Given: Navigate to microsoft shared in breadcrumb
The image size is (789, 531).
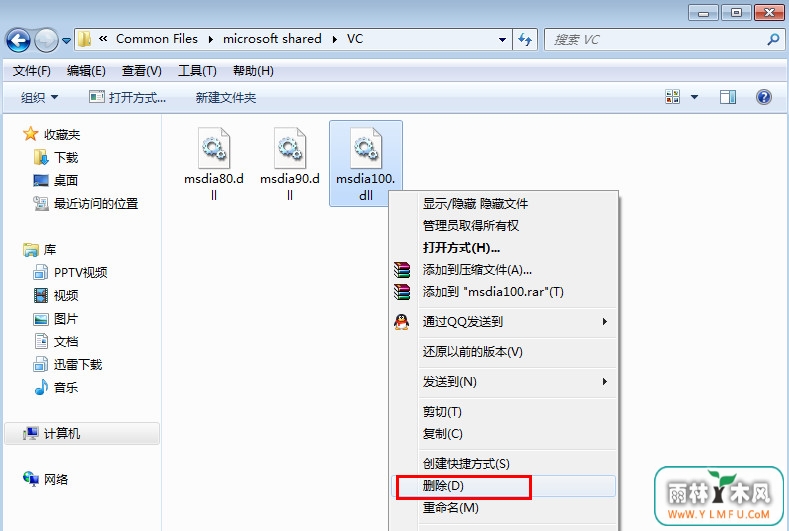Looking at the screenshot, I should pyautogui.click(x=272, y=39).
